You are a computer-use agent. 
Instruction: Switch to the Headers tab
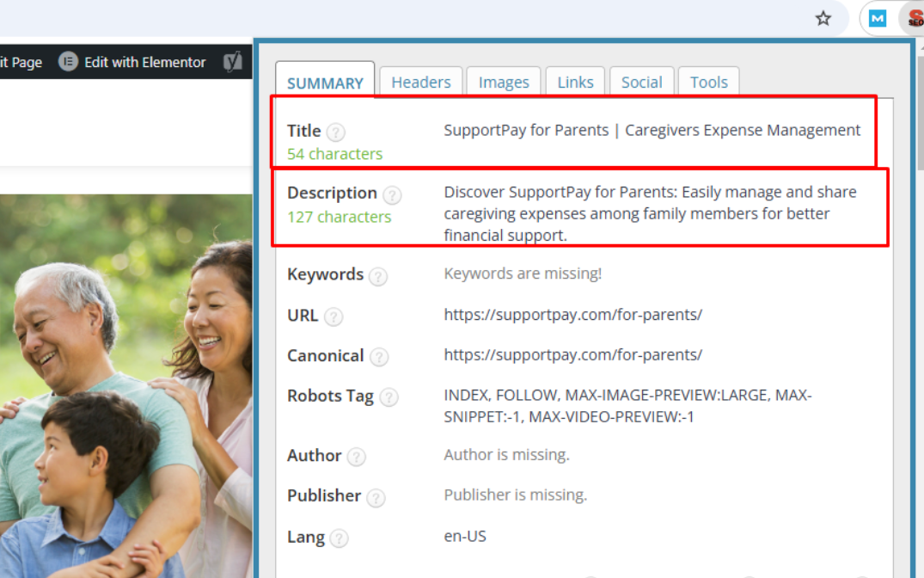point(421,83)
